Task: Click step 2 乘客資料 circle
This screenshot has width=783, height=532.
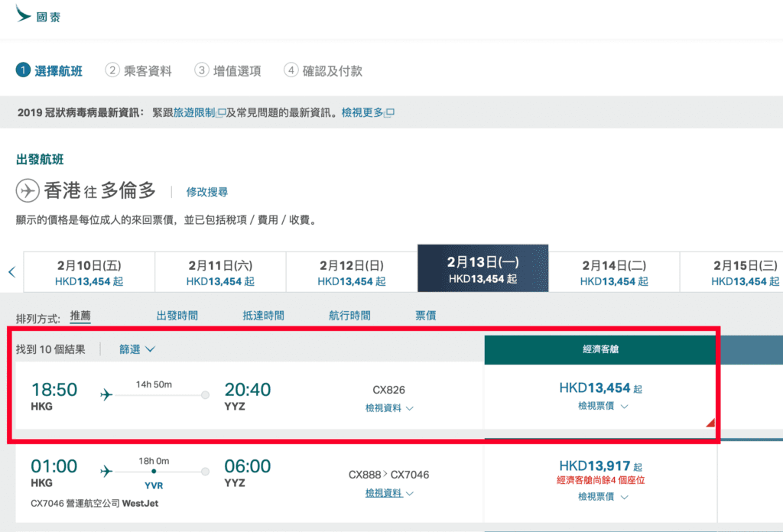Action: click(112, 70)
